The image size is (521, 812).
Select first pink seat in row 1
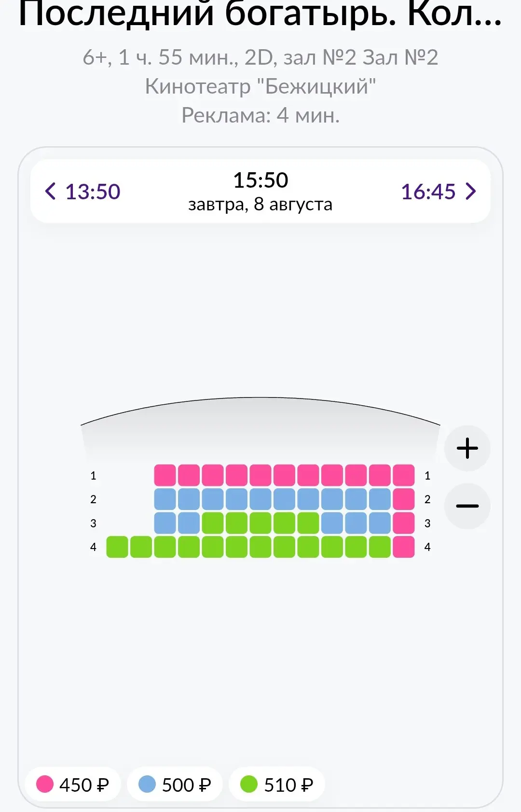(x=165, y=475)
